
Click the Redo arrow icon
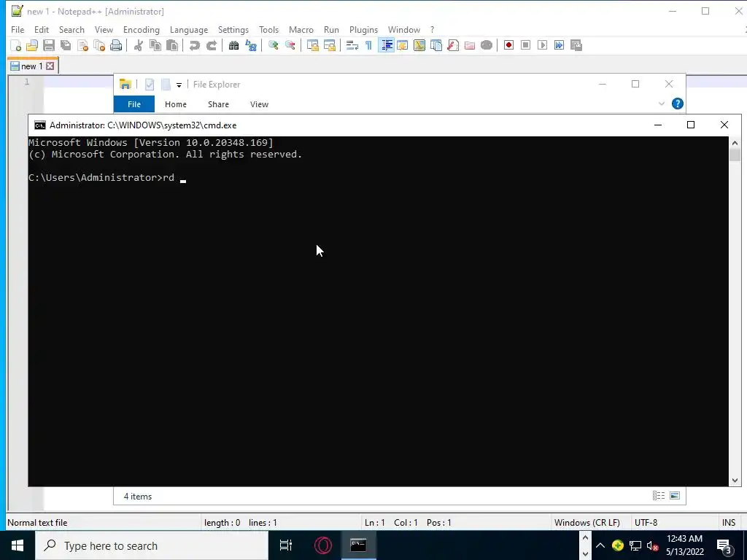pos(212,45)
